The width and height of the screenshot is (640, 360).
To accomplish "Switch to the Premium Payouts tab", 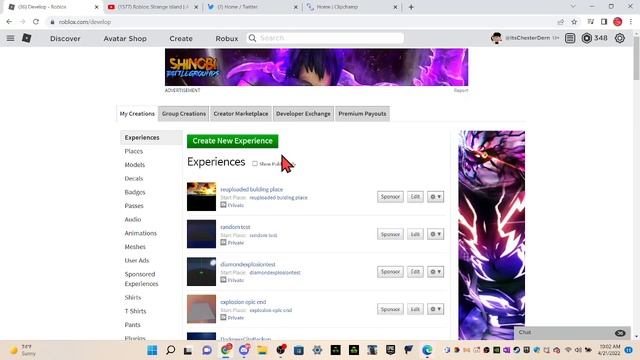I will click(x=362, y=114).
